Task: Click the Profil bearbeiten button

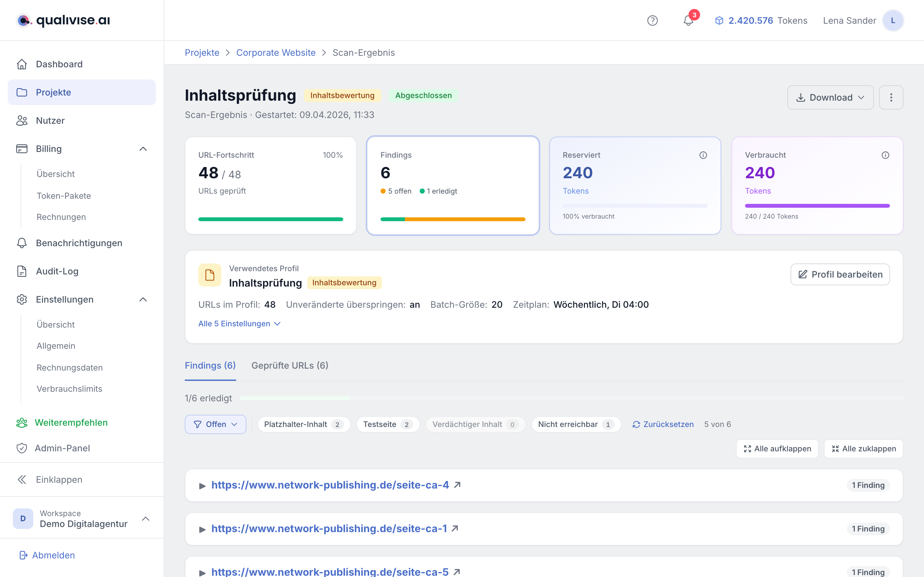Action: tap(840, 274)
